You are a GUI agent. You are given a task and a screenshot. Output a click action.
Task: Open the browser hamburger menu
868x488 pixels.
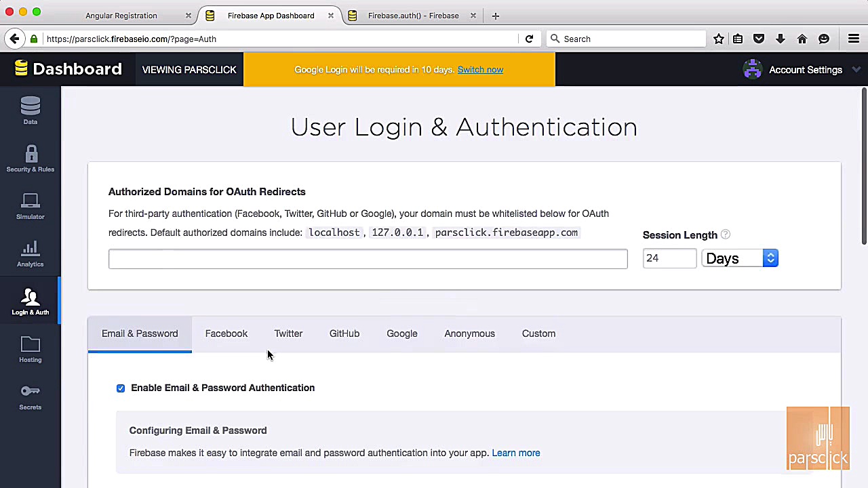[854, 39]
